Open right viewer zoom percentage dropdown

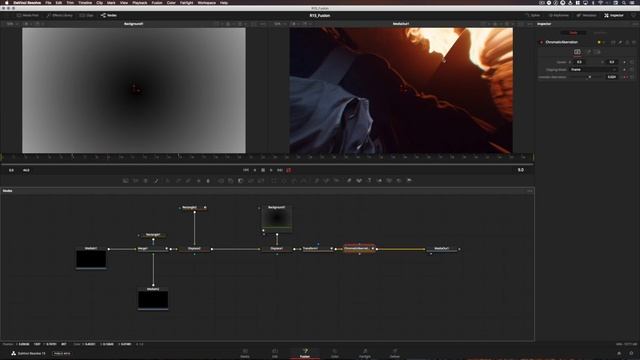click(x=279, y=24)
